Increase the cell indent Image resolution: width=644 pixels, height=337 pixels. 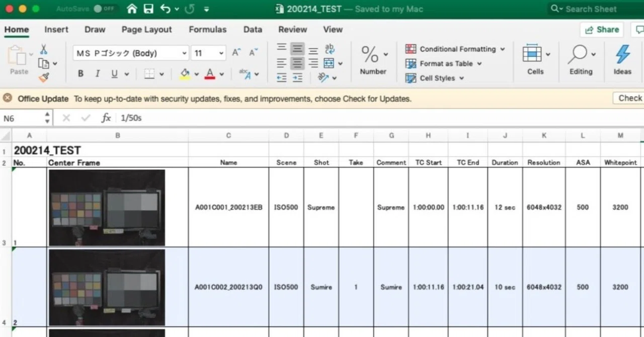298,78
